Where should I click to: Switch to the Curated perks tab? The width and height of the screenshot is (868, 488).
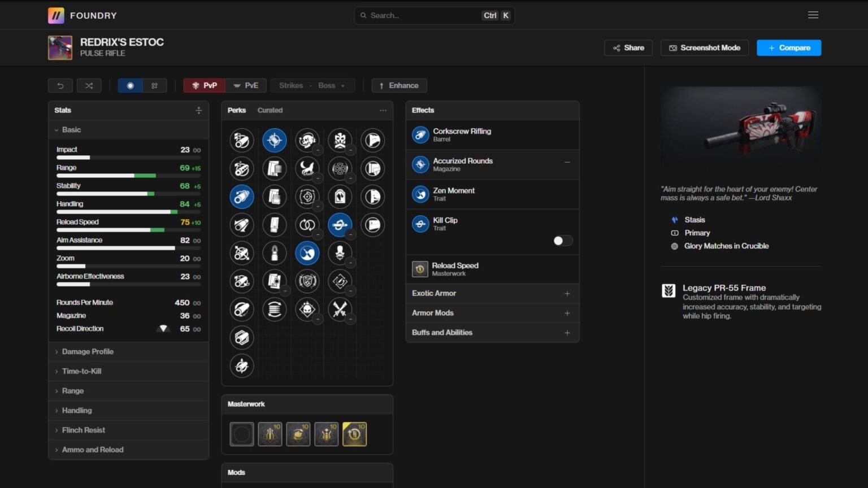270,110
